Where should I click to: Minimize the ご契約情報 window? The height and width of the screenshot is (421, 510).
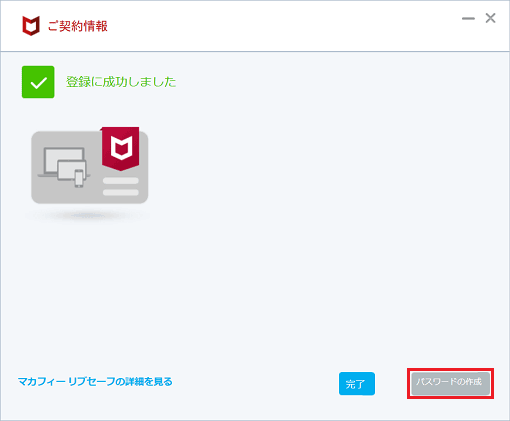pyautogui.click(x=468, y=18)
